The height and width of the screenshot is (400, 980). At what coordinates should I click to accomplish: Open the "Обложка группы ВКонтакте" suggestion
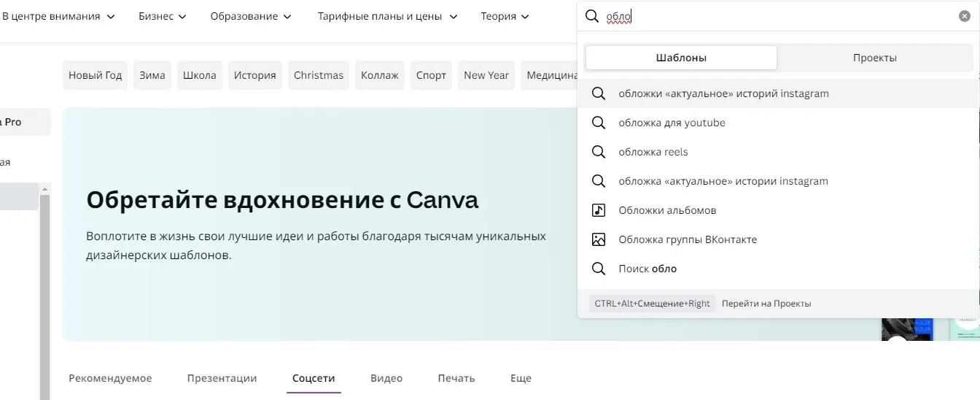pos(779,239)
